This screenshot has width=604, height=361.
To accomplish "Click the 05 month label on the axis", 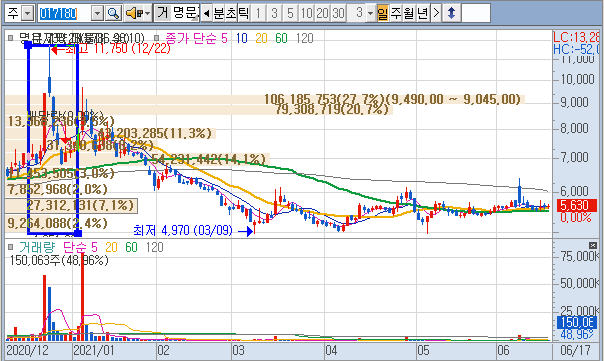I will click(x=423, y=351).
